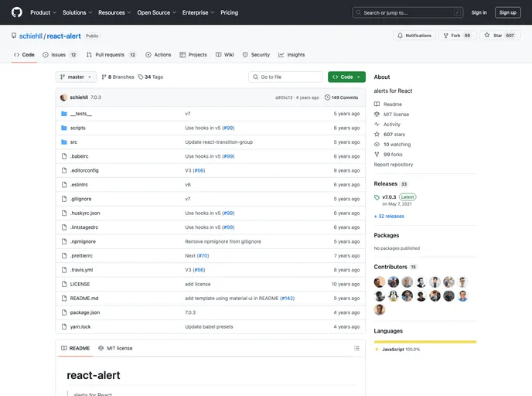Click the file icon beside .npmignore
Screen dimensions: 532x396
pyautogui.click(x=64, y=241)
